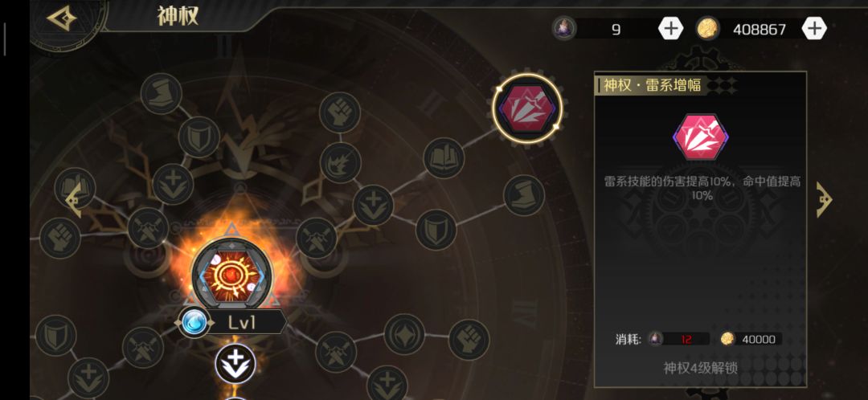Add more skill points with the plus button next to 9
The image size is (868, 400).
pos(670,28)
